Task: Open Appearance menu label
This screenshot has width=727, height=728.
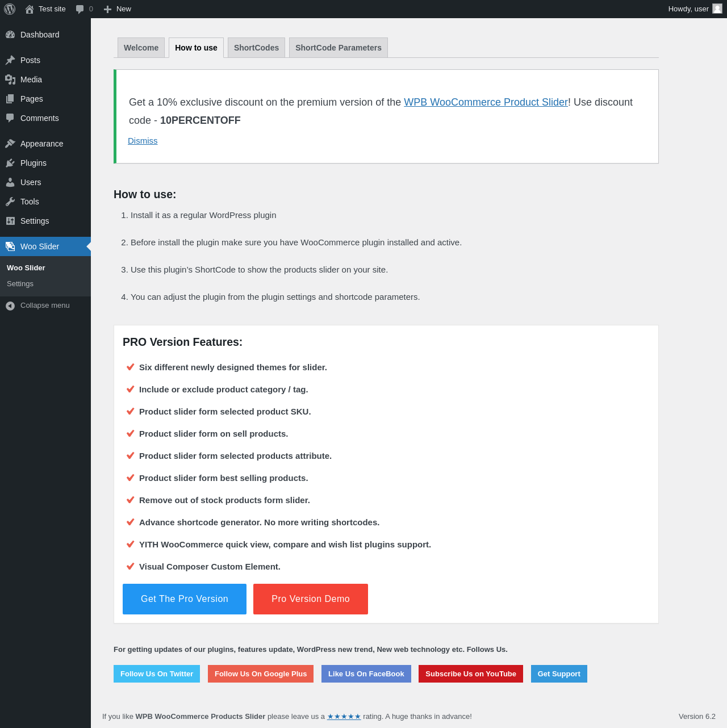Action: [42, 144]
